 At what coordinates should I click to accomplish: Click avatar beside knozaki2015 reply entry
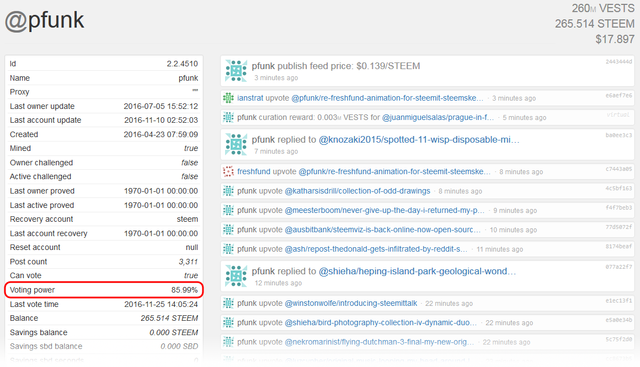(236, 145)
